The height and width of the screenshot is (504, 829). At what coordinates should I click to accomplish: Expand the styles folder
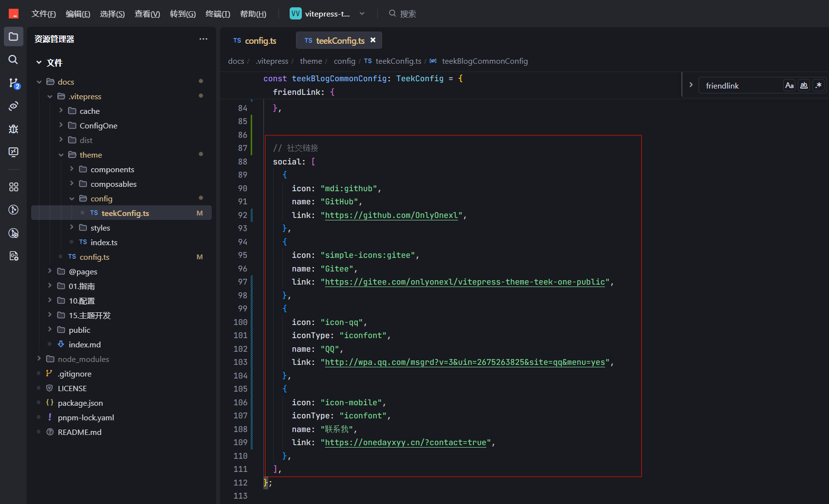click(x=72, y=228)
